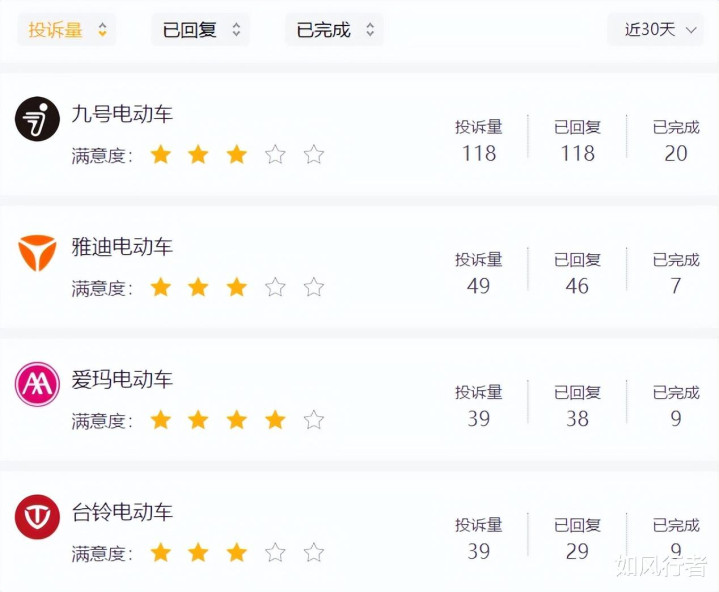
Task: Click the sort arrows next to 已完成
Action: 370,30
